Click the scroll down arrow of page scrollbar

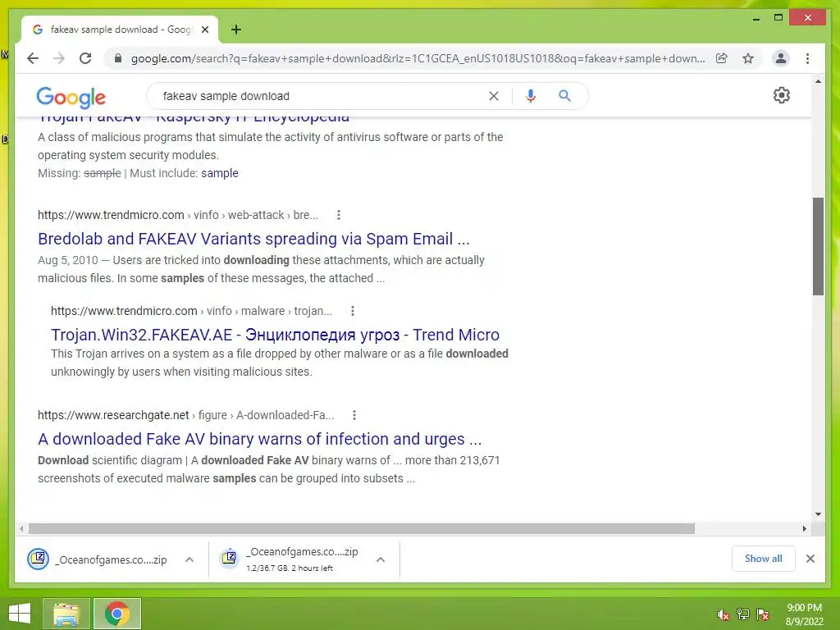point(818,514)
